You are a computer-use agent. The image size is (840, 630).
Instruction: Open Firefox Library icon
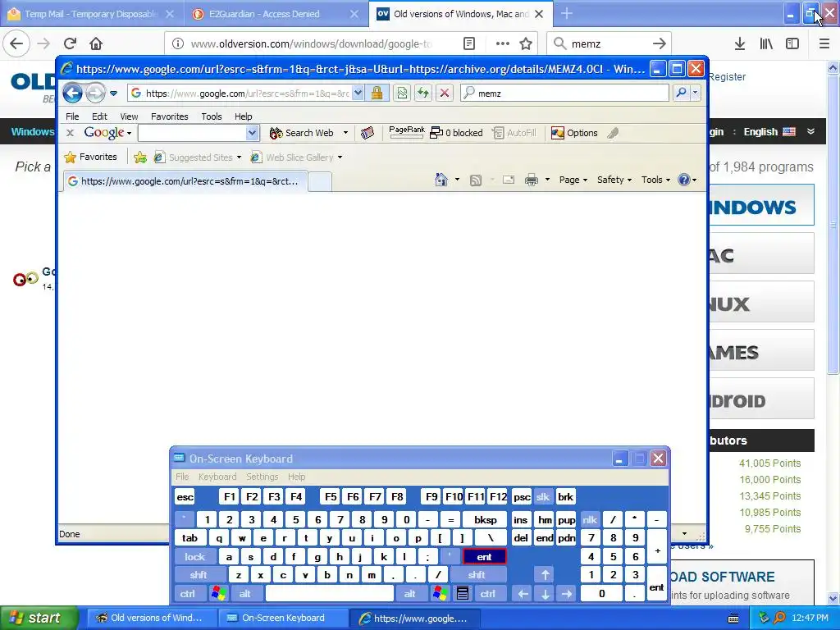(766, 43)
